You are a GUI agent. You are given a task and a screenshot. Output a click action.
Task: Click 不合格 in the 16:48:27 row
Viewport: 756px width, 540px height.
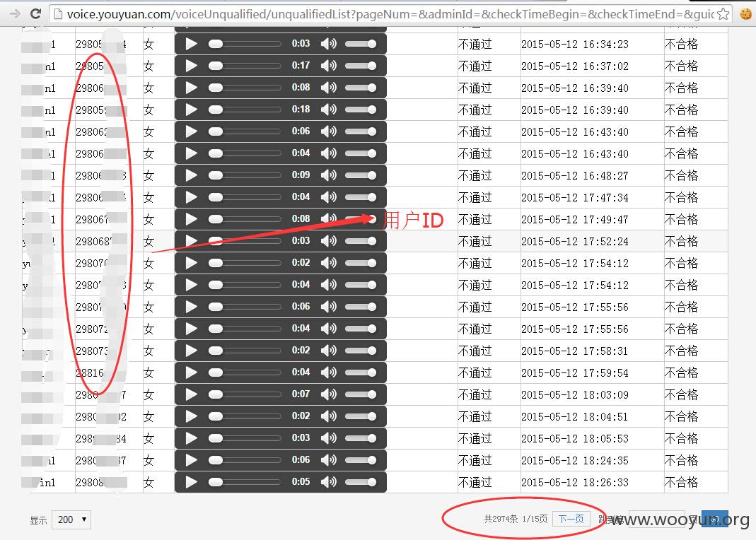click(x=681, y=176)
